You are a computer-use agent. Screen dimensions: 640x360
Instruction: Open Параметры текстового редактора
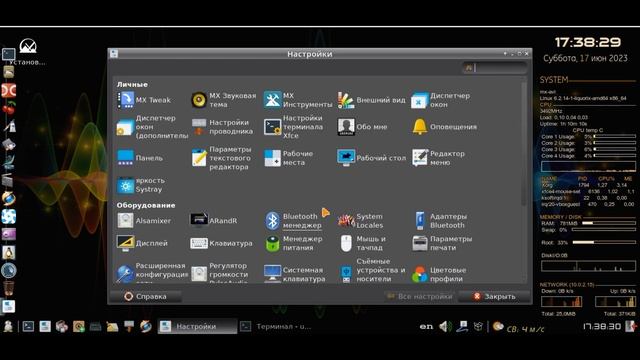coord(222,158)
